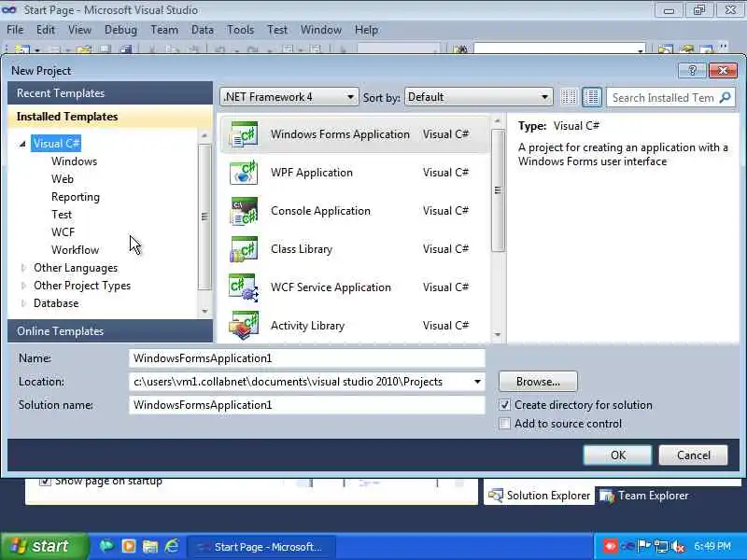This screenshot has width=747, height=560.
Task: Open the Debug menu
Action: coord(120,30)
